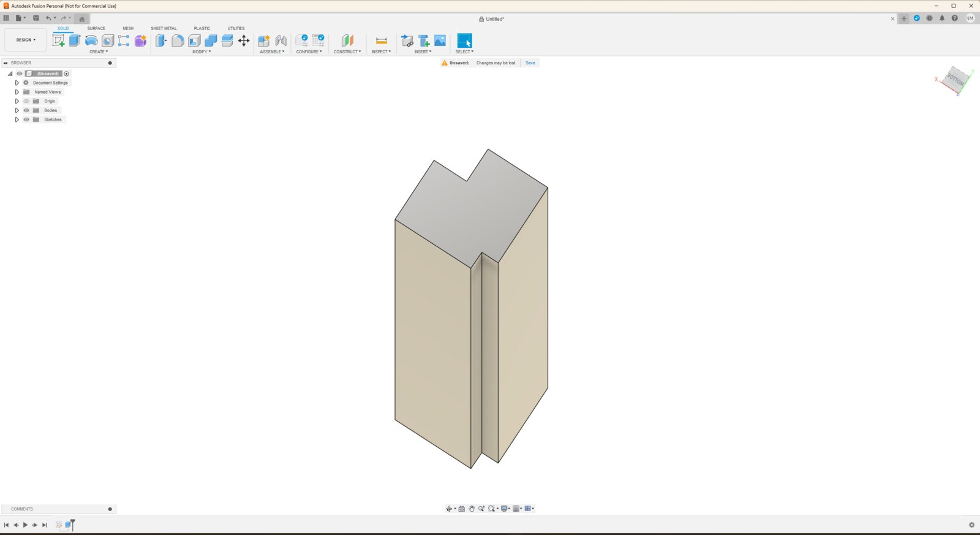Screen dimensions: 980x535
Task: Select the Fillet tool
Action: [178, 40]
